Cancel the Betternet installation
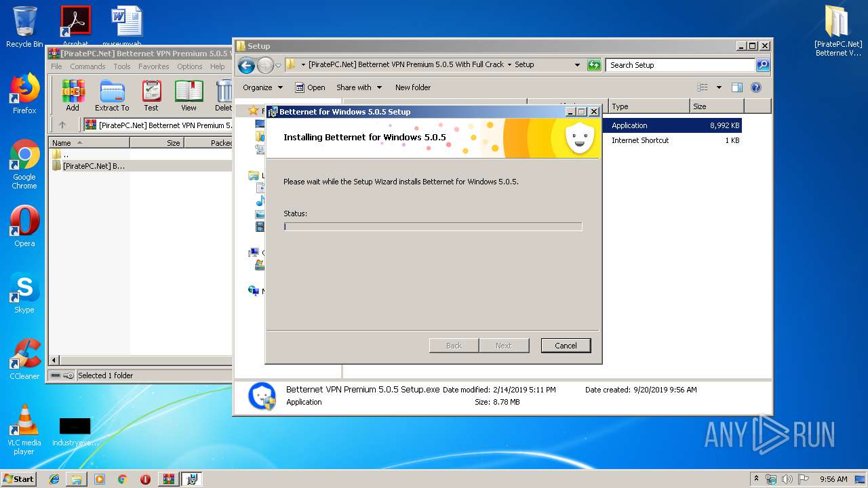The image size is (868, 488). (566, 346)
